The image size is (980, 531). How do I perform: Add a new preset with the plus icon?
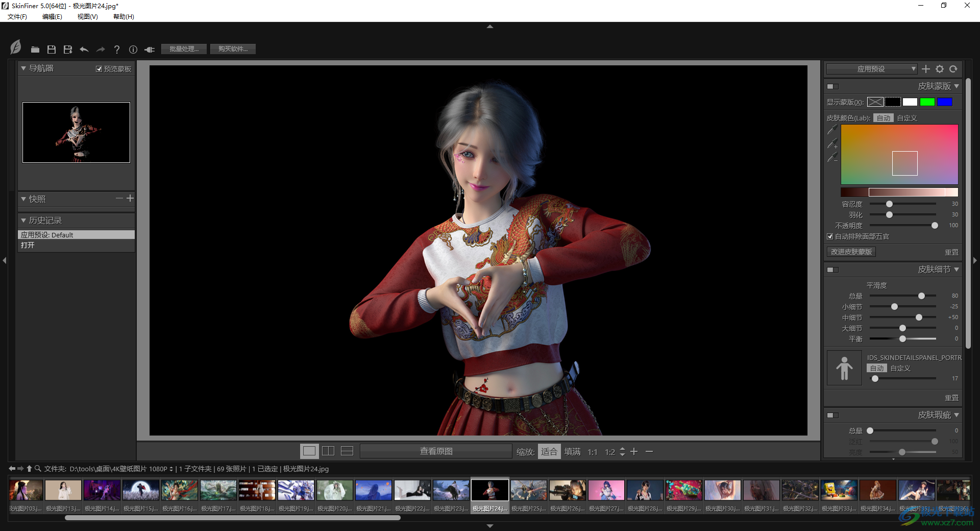926,69
